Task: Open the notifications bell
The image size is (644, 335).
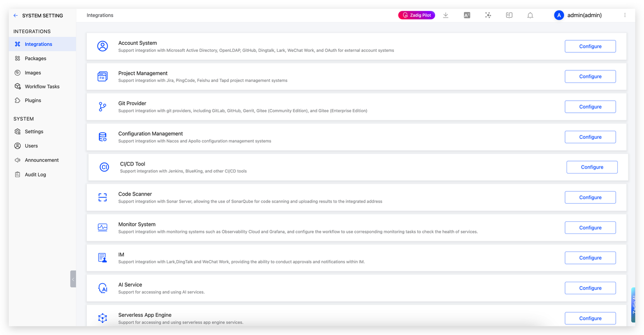Action: coord(530,15)
